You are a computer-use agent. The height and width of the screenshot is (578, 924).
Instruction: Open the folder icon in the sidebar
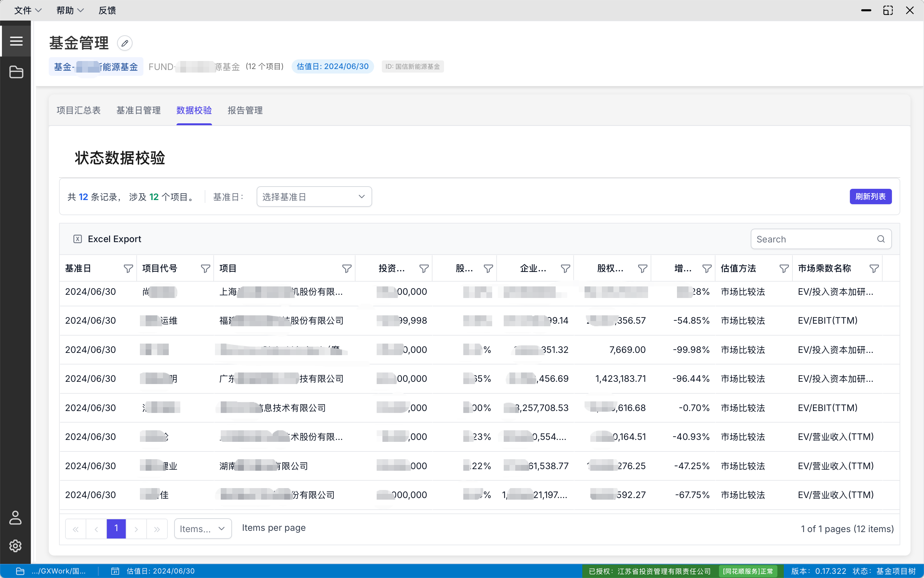click(x=16, y=72)
